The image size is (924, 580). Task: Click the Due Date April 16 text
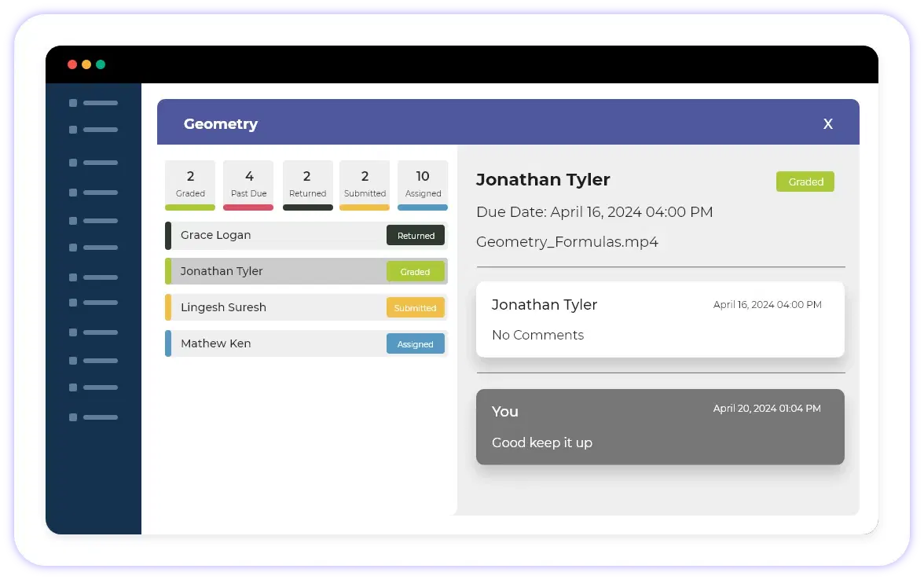(594, 211)
